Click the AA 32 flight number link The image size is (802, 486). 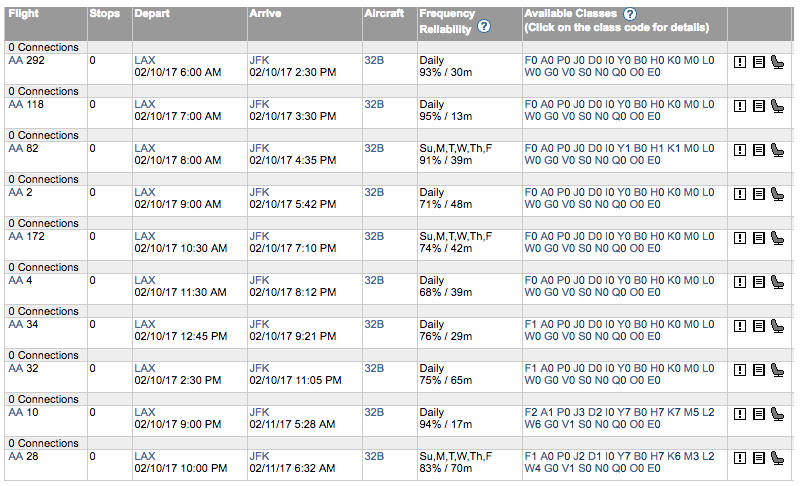[23, 368]
